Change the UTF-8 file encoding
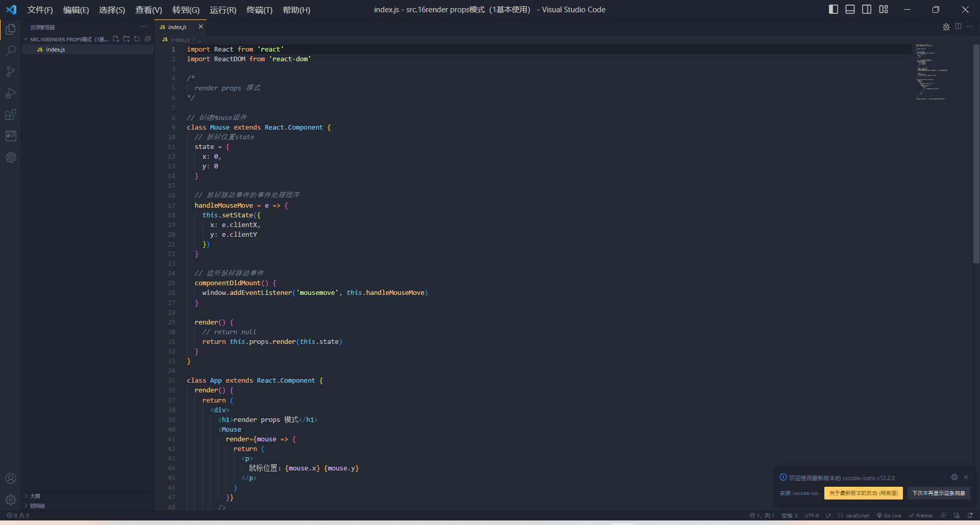 tap(812, 515)
